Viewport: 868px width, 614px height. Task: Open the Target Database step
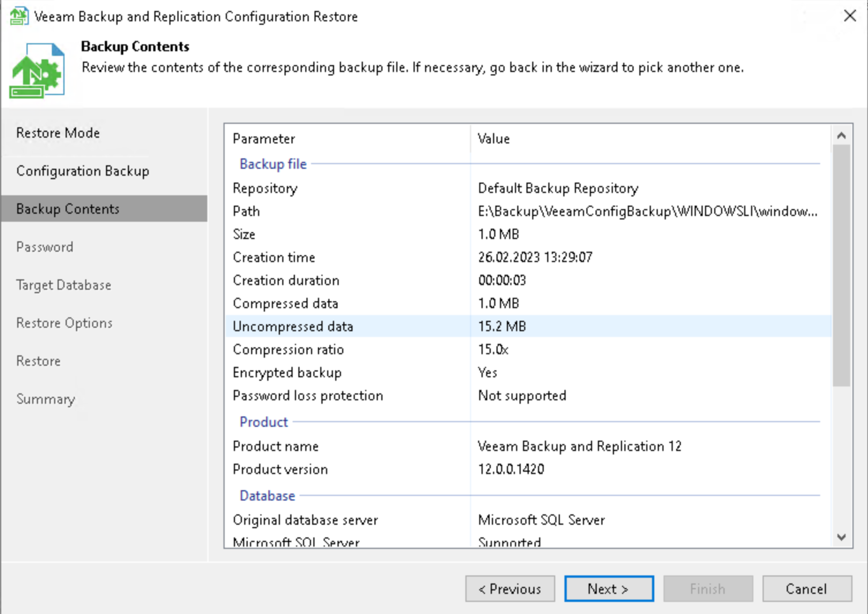tap(64, 285)
